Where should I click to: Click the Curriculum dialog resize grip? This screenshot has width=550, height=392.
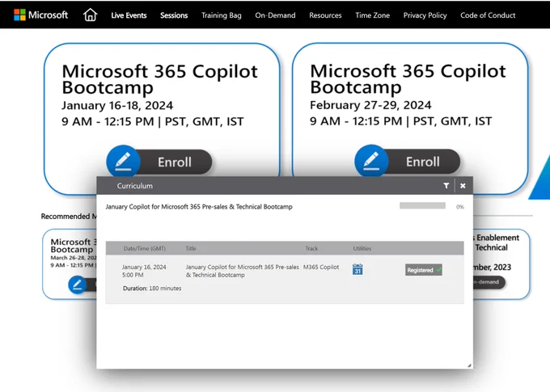pyautogui.click(x=469, y=365)
